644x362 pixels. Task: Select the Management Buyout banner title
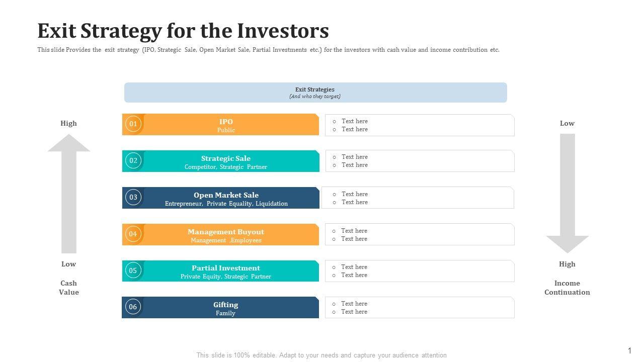(226, 232)
